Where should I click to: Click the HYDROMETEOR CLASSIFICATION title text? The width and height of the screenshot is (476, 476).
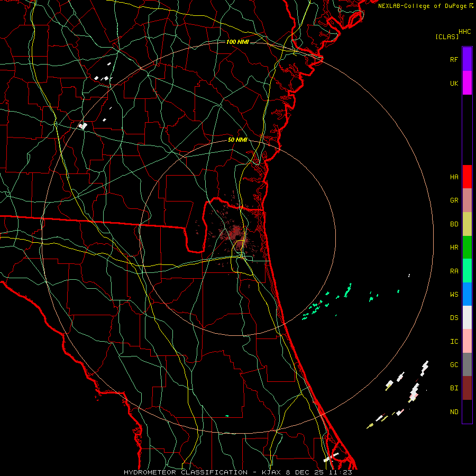pos(186,472)
